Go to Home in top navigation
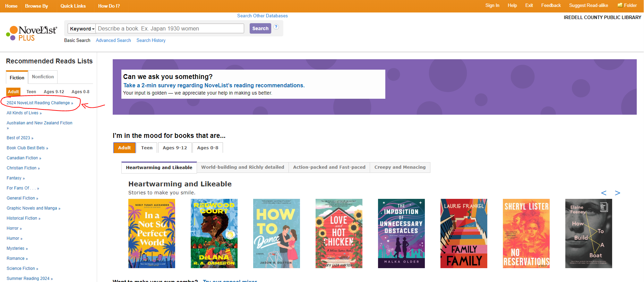Image resolution: width=644 pixels, height=282 pixels. pos(11,6)
